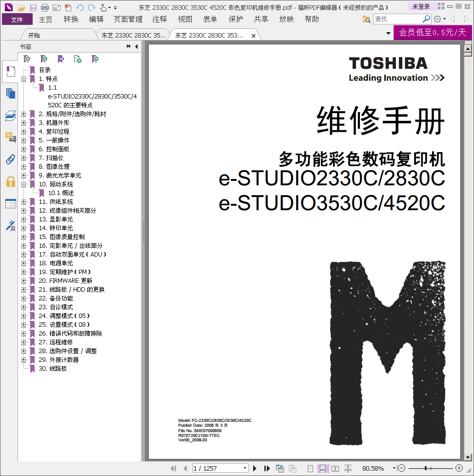Select continuous page view mode

click(322, 468)
